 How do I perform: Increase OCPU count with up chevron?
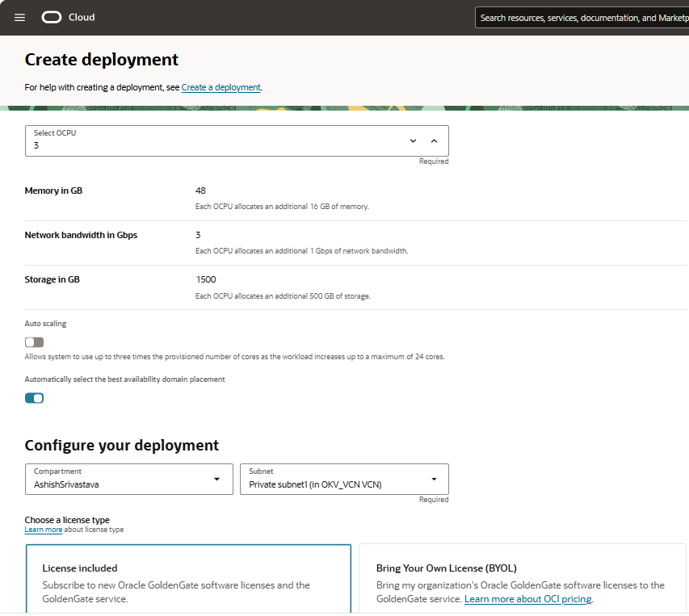434,141
